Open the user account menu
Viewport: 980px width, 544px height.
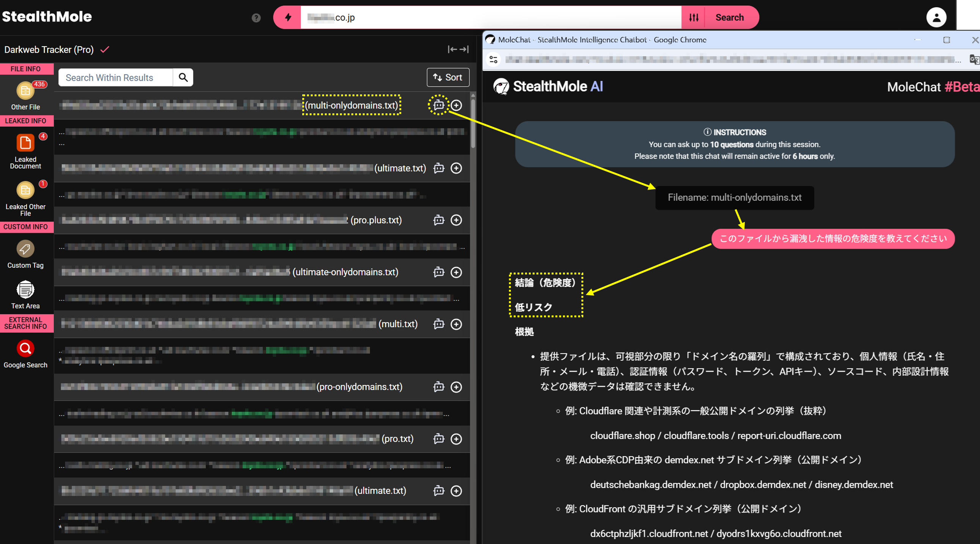coord(936,17)
